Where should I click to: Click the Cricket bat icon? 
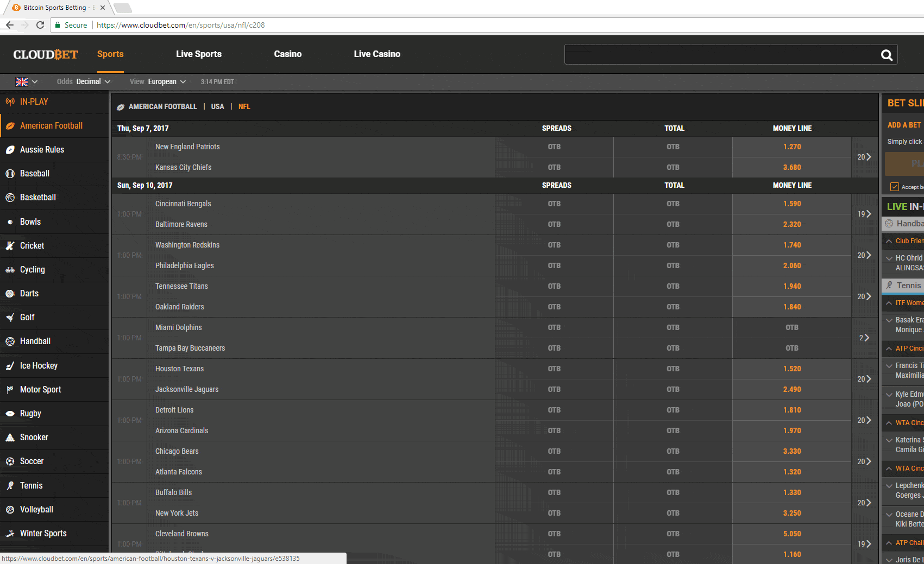point(10,246)
